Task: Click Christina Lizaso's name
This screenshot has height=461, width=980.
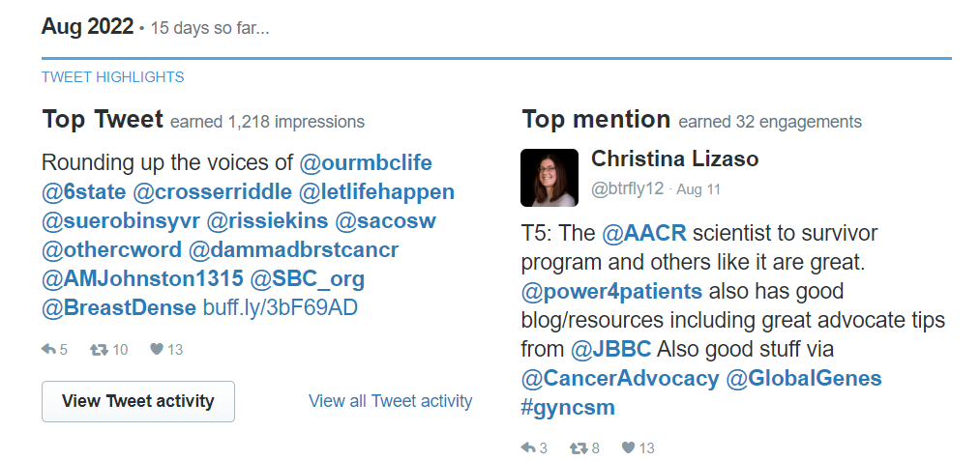Action: pyautogui.click(x=674, y=159)
